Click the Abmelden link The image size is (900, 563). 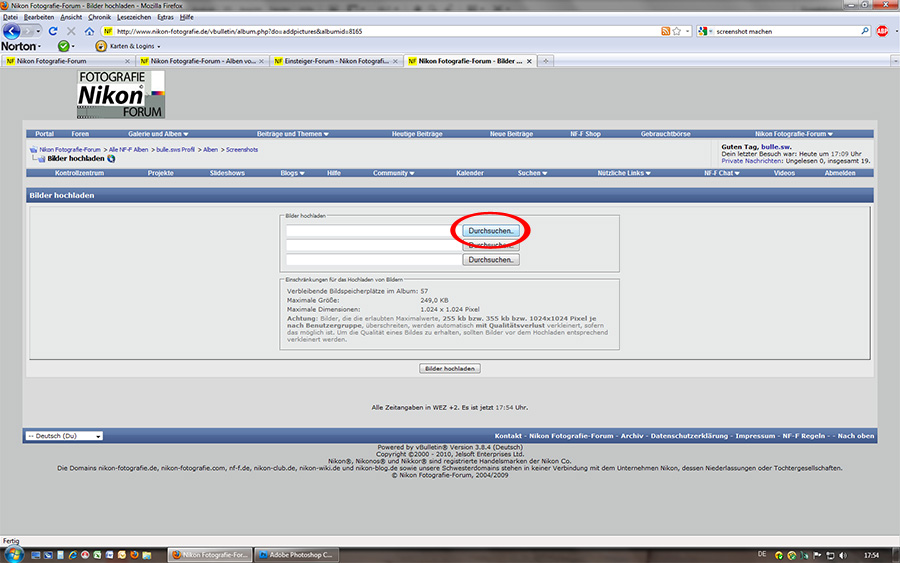840,173
